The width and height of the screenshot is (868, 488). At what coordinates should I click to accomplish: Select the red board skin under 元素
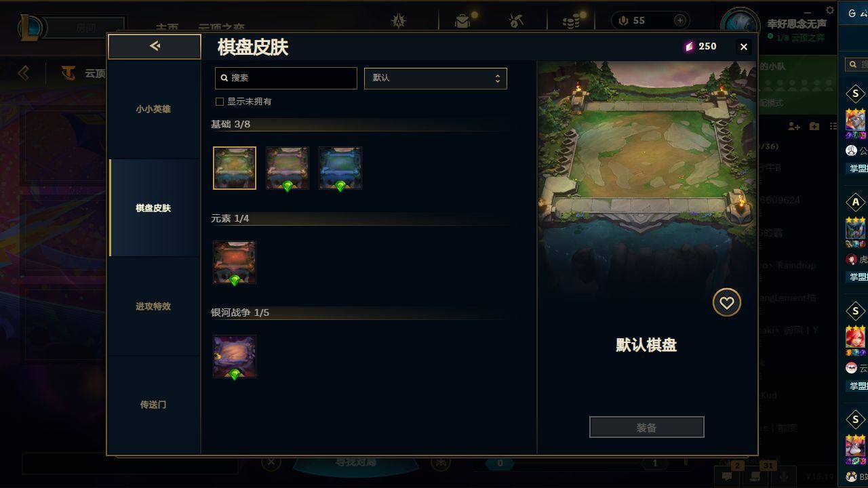(235, 262)
